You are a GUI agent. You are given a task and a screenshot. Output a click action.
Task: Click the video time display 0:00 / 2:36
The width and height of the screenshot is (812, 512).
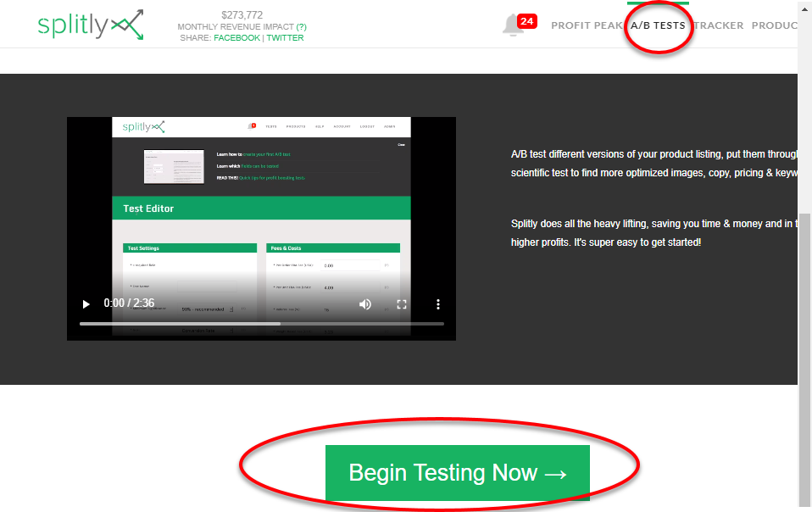pos(129,303)
